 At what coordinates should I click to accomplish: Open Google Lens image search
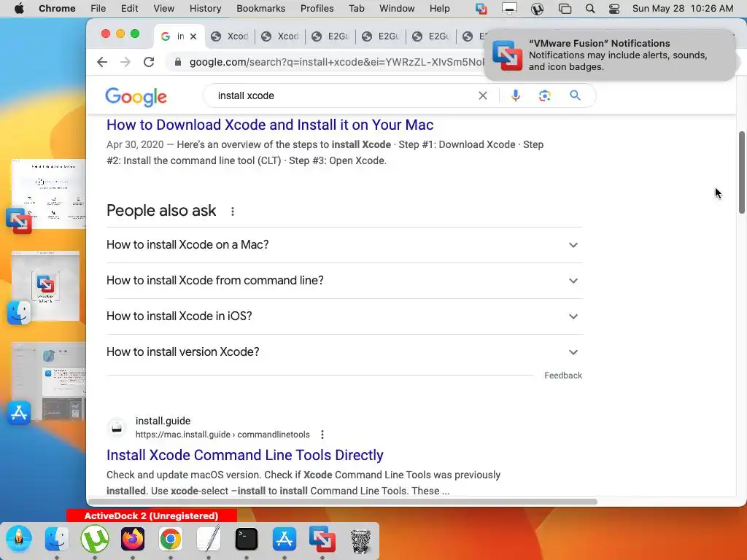544,96
